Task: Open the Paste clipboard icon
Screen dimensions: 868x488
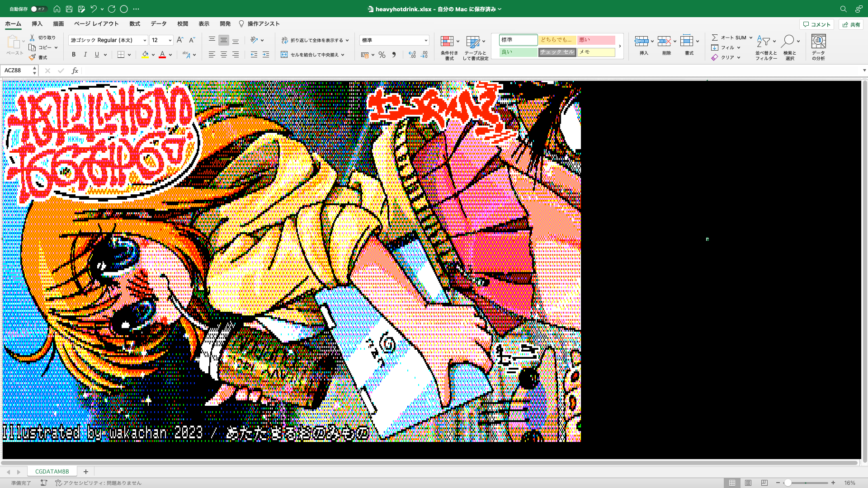Action: (x=14, y=42)
